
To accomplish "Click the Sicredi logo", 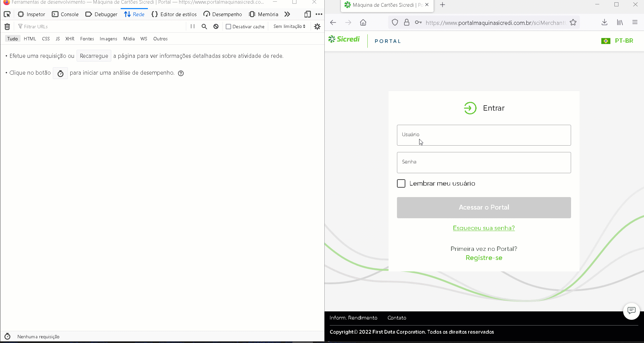I will 344,39.
